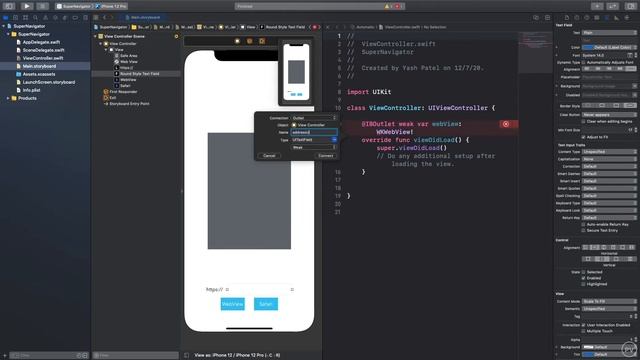Open the Source Control navigator icon
This screenshot has height=360, width=640.
pyautogui.click(x=16, y=18)
